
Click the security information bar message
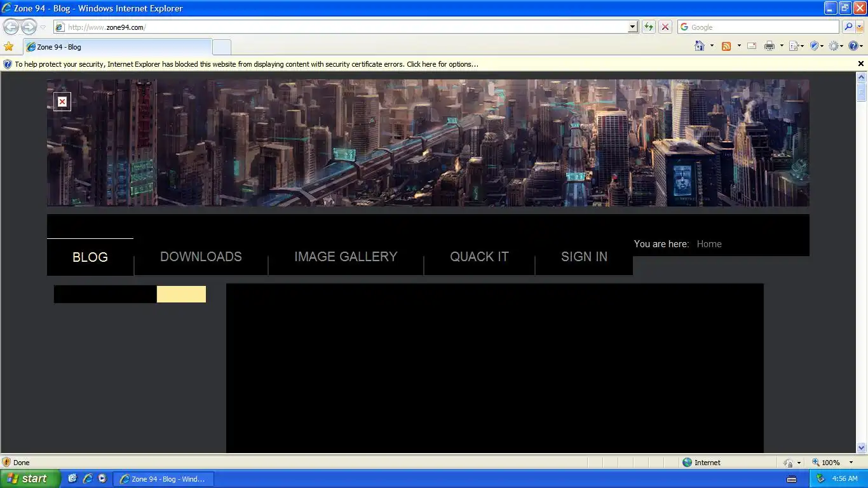pyautogui.click(x=247, y=64)
